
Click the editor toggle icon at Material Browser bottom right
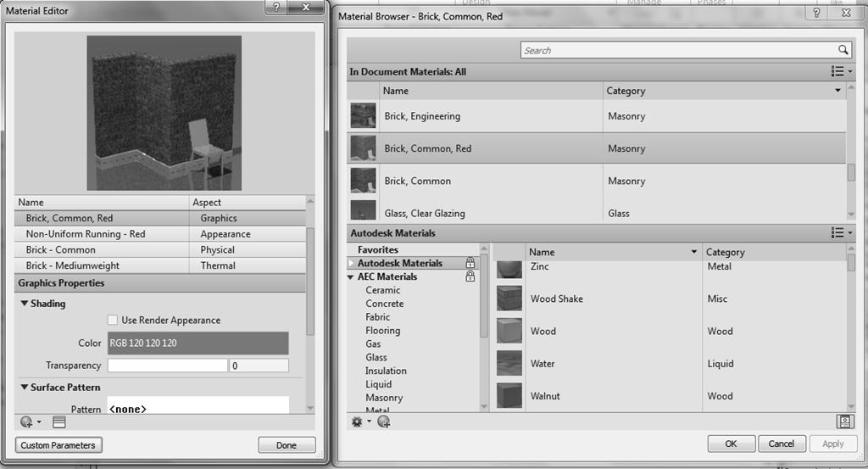845,422
